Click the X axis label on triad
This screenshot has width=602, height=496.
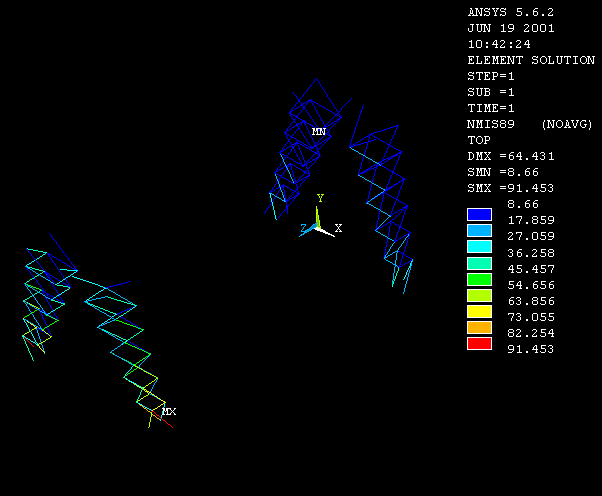tap(338, 229)
